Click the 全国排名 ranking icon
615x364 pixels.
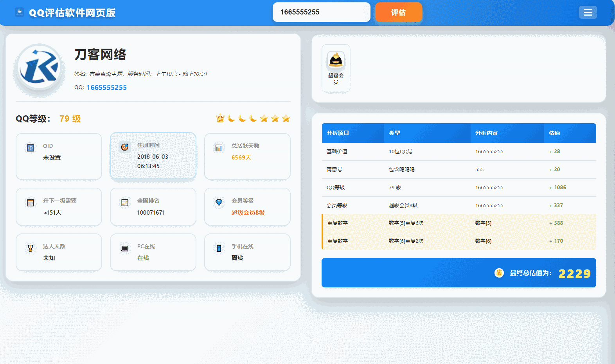coord(125,203)
